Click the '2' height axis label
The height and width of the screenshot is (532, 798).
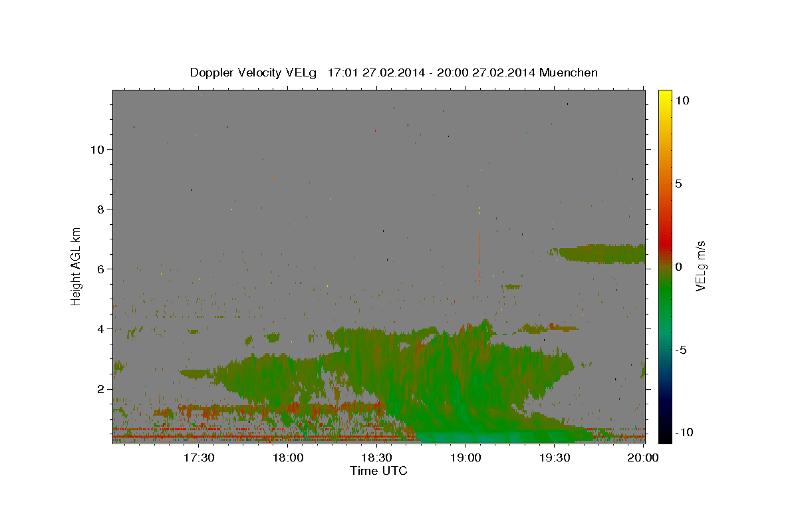(101, 388)
